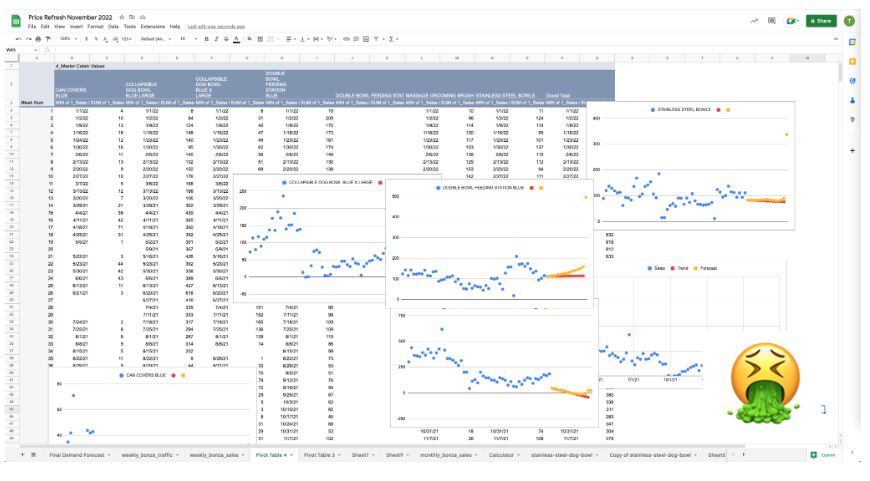
Task: Select the Stainless Steel Bowls chart
Action: pyautogui.click(x=691, y=165)
